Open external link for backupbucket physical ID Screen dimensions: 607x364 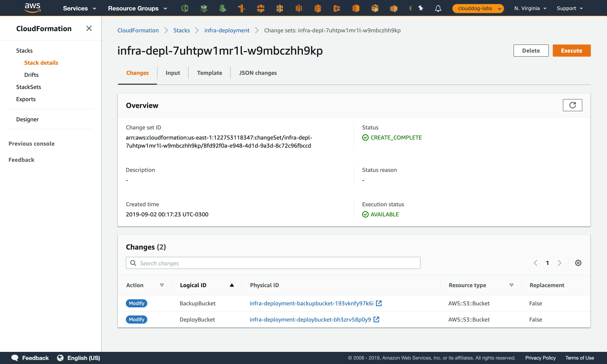(x=379, y=303)
